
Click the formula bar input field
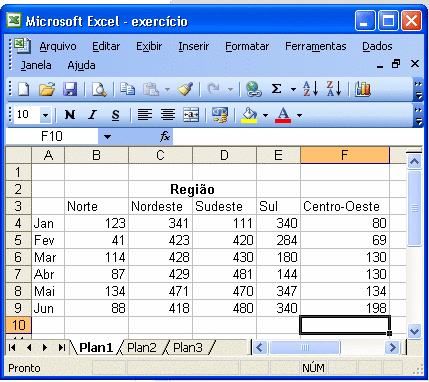pyautogui.click(x=297, y=136)
